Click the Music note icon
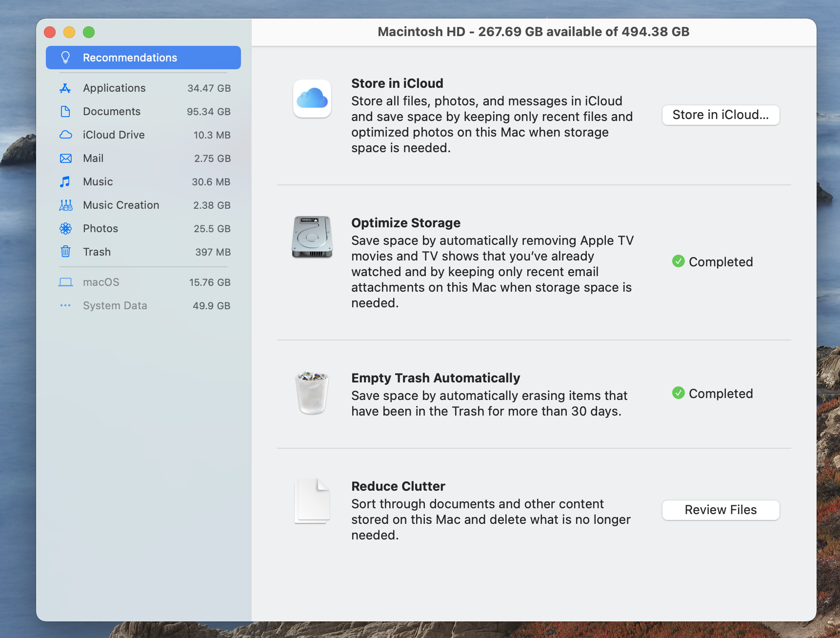 click(x=65, y=182)
